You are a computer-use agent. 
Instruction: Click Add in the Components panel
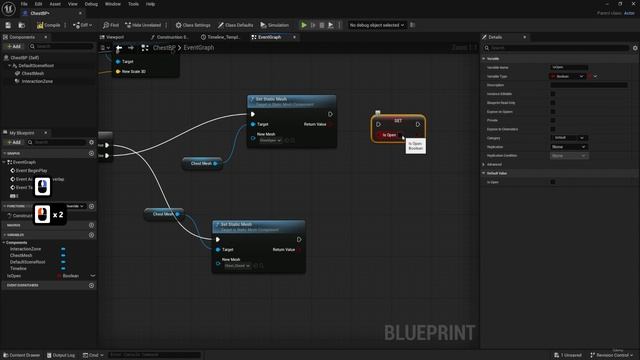(x=14, y=47)
